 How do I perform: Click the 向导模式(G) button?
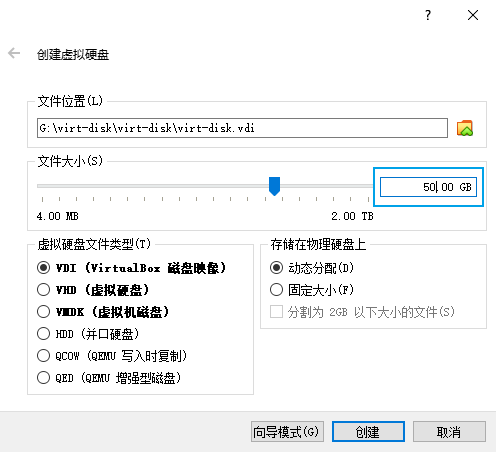coord(287,432)
